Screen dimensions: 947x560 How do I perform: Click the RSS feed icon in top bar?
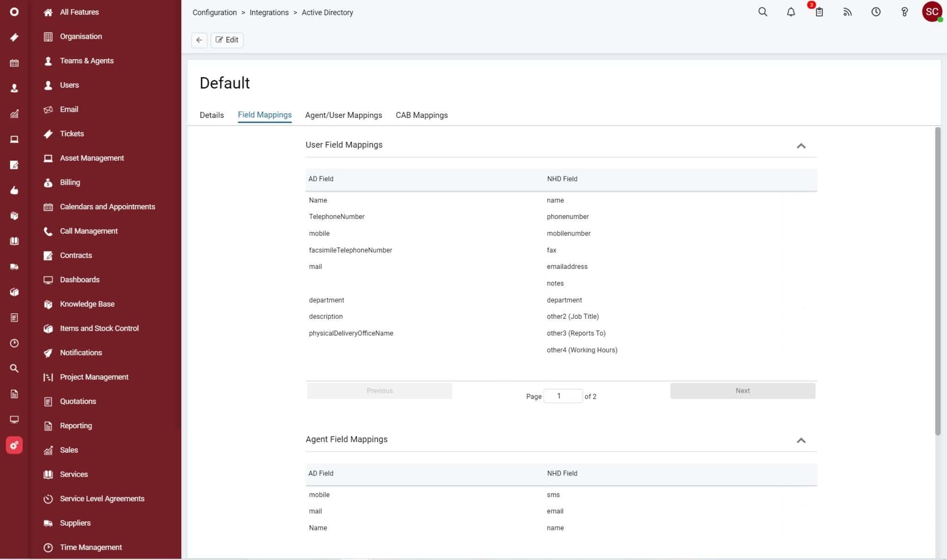[x=847, y=12]
